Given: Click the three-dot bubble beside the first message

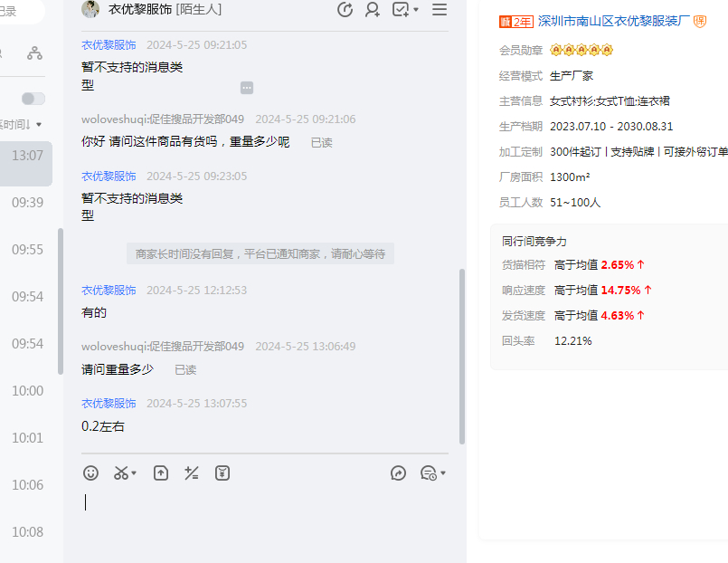Looking at the screenshot, I should pos(247,88).
